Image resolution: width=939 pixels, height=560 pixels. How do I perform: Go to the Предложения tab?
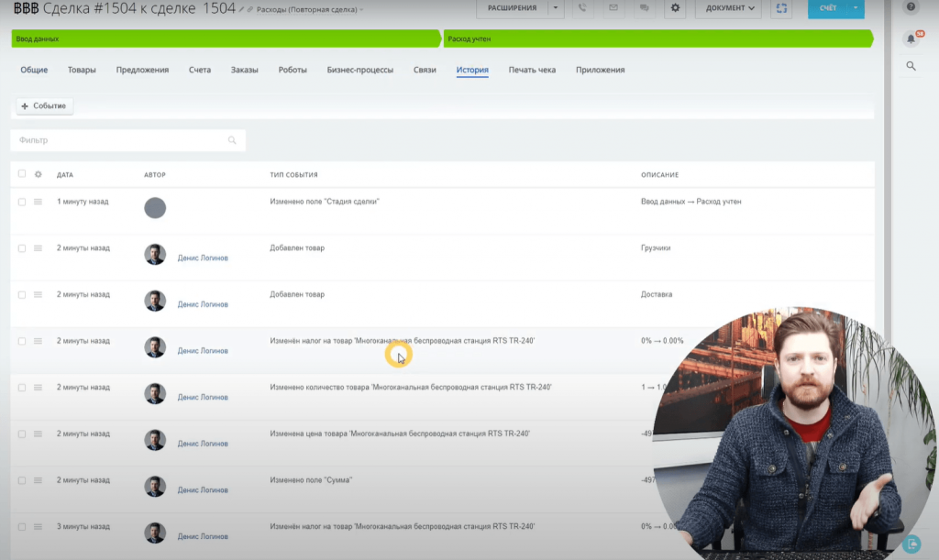pyautogui.click(x=142, y=70)
